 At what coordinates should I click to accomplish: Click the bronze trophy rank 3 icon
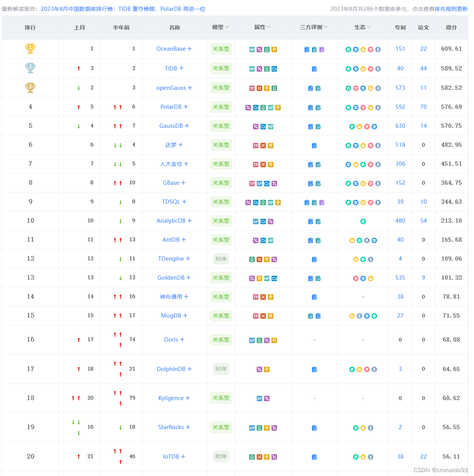point(30,88)
